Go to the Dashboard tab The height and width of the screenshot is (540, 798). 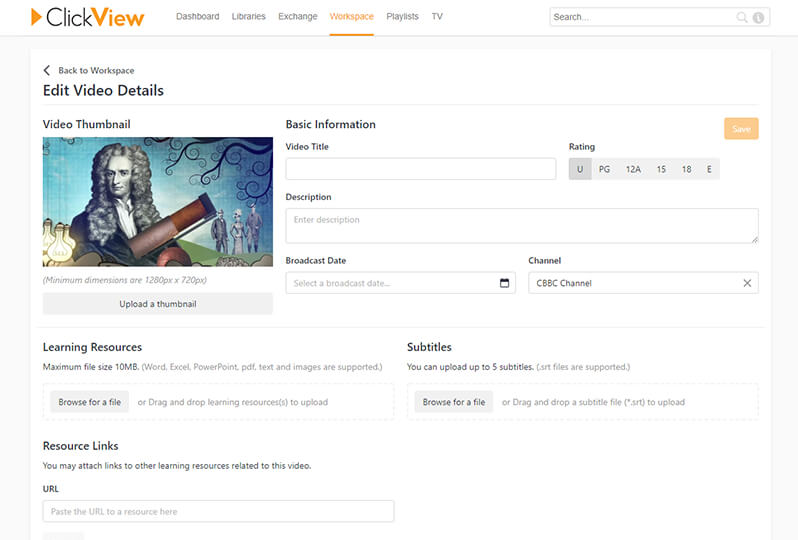197,17
